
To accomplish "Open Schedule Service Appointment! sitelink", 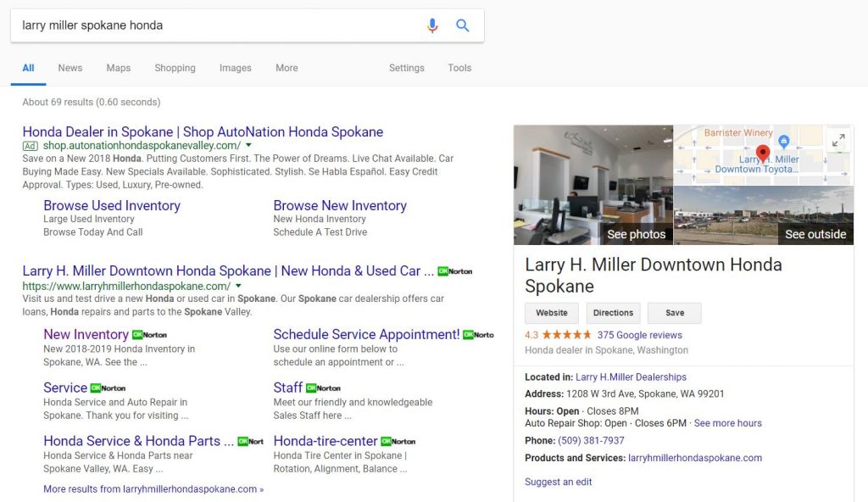I will point(366,335).
